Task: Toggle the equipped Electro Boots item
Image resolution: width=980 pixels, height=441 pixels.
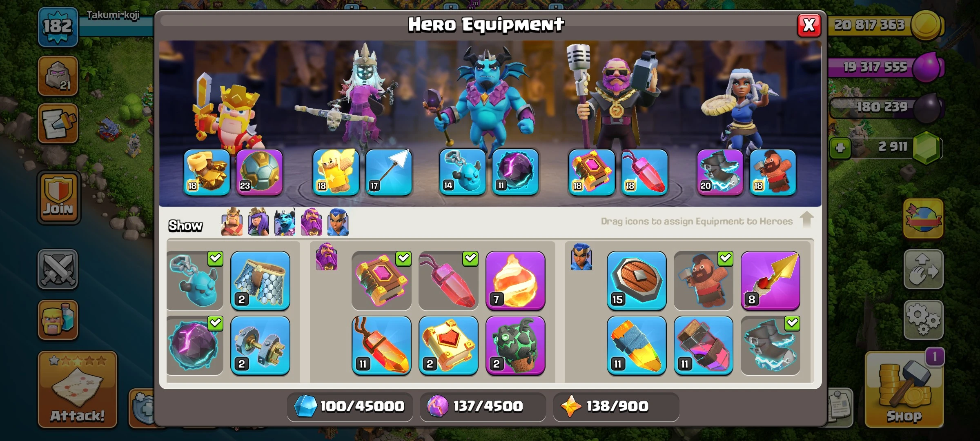Action: [x=770, y=345]
